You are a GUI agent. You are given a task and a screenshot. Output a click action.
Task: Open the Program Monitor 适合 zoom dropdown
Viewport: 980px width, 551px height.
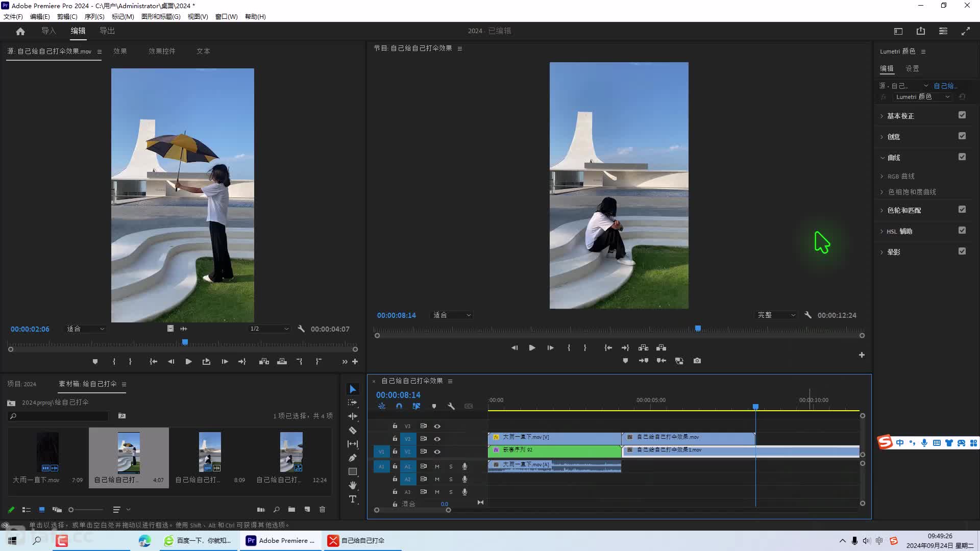click(x=452, y=315)
